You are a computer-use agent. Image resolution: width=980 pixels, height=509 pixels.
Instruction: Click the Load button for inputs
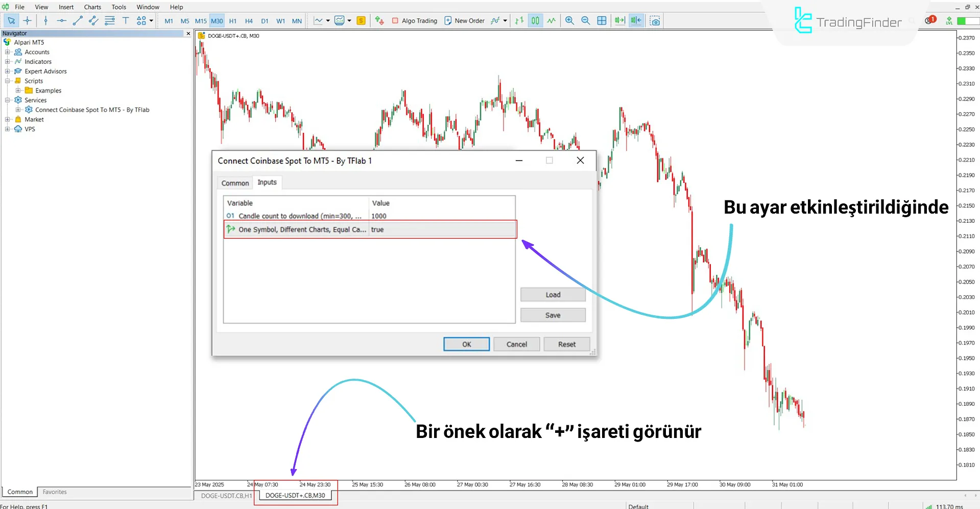coord(553,294)
